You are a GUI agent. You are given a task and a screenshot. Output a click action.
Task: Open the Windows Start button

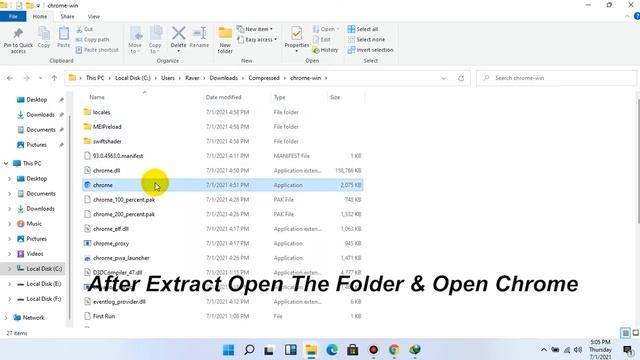point(229,350)
